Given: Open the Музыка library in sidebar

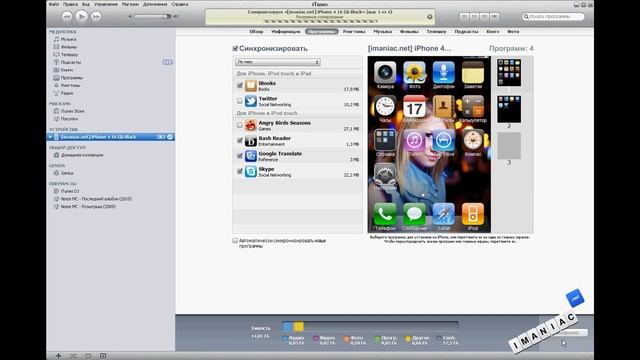Looking at the screenshot, I should click(68, 39).
